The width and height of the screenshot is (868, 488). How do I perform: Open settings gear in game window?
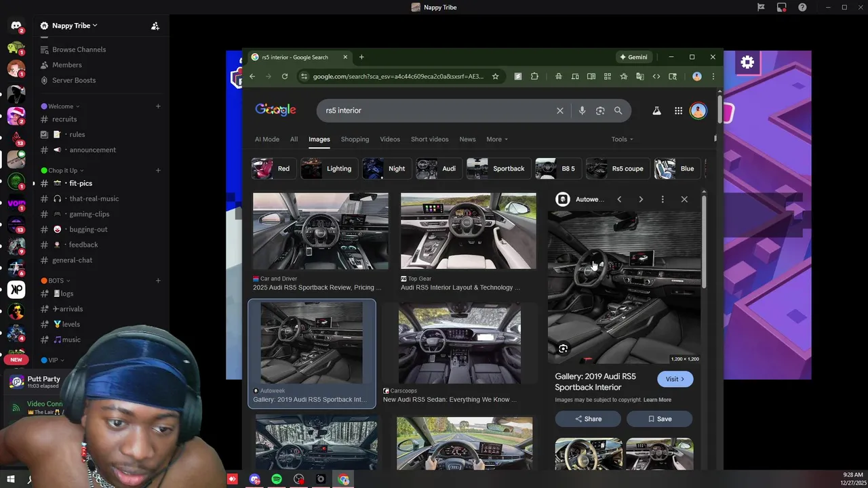click(x=747, y=62)
